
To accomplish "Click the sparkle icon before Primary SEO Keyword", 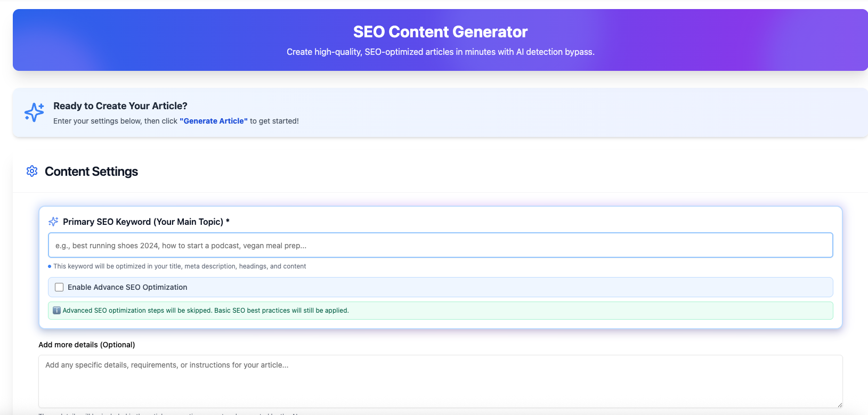I will [x=53, y=222].
